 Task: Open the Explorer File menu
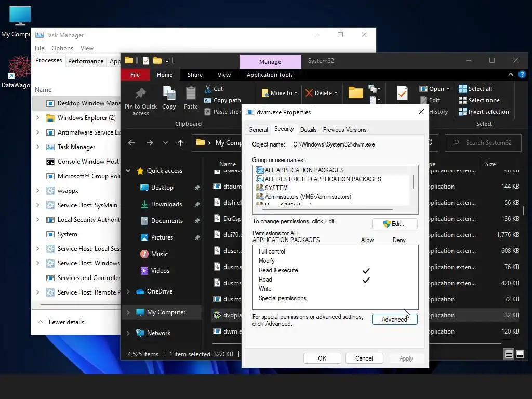(135, 75)
